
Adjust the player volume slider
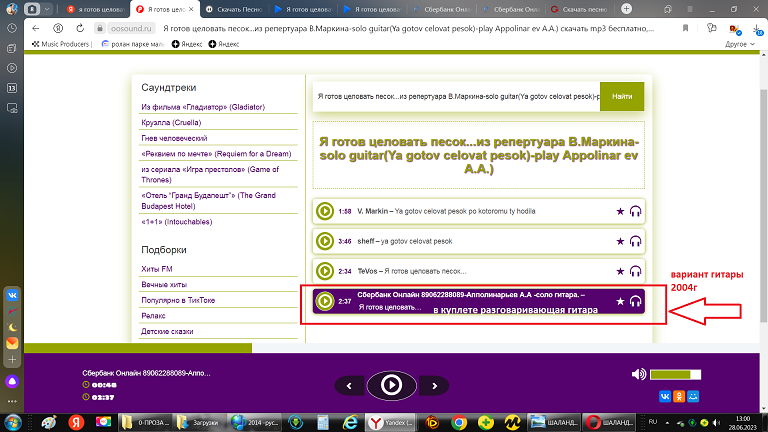click(x=675, y=375)
